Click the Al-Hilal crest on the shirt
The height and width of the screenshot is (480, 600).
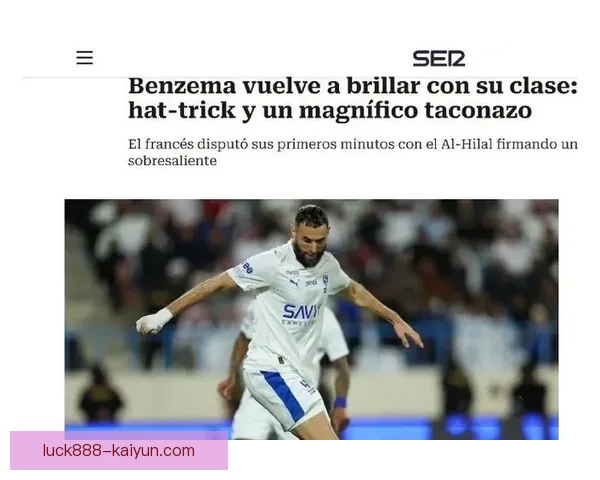pos(325,281)
